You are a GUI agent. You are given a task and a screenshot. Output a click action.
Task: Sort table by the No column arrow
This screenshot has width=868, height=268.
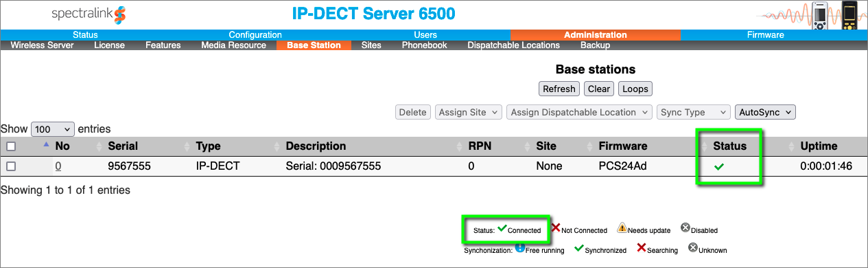coord(47,144)
